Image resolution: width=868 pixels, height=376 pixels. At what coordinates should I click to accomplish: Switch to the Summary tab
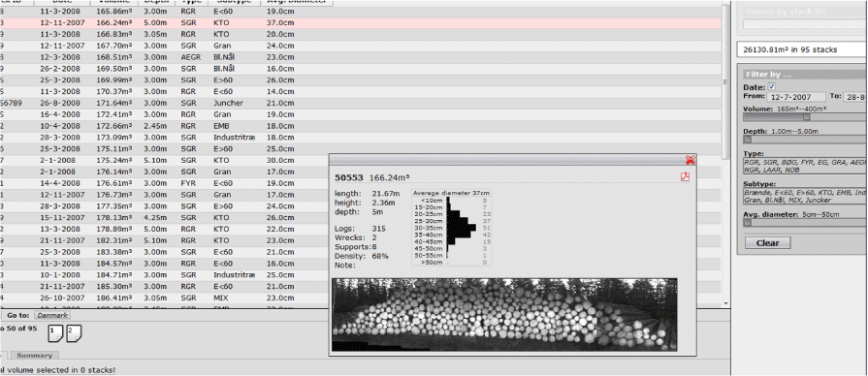coord(34,356)
